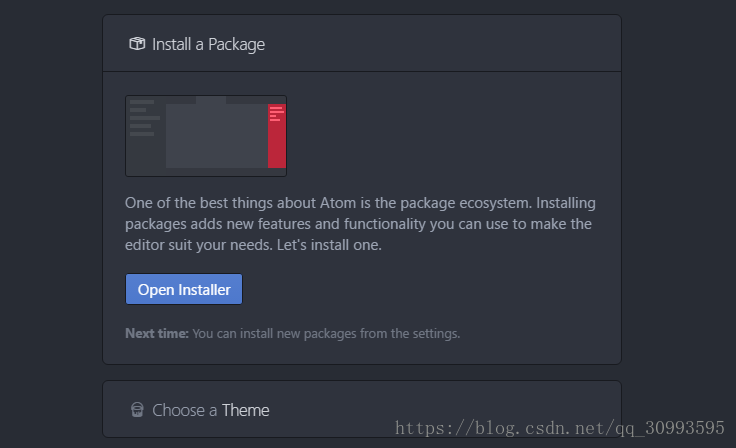Click the bold 'Next time:' label
Image resolution: width=736 pixels, height=448 pixels.
pyautogui.click(x=157, y=333)
